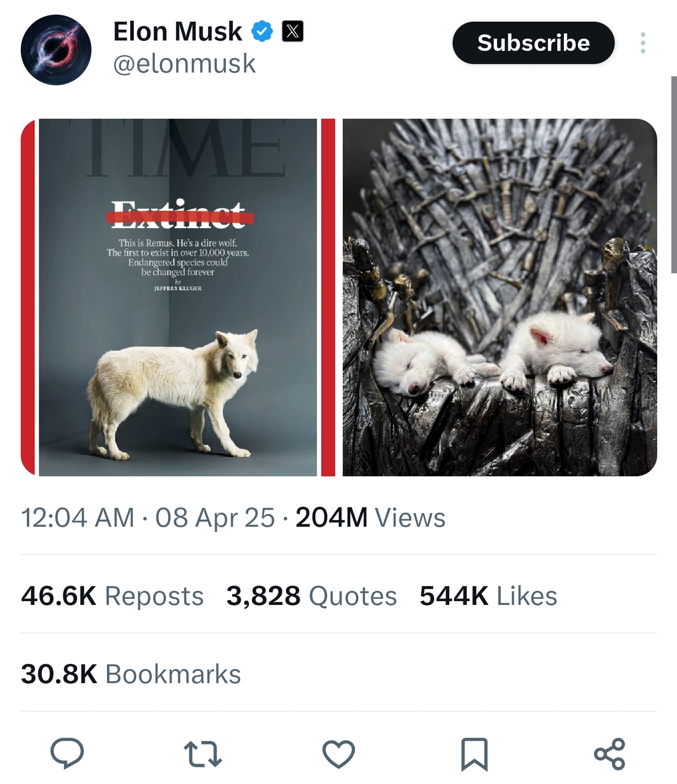This screenshot has width=677, height=784.
Task: Click the vertical scrollbar on the right edge
Action: point(674,174)
